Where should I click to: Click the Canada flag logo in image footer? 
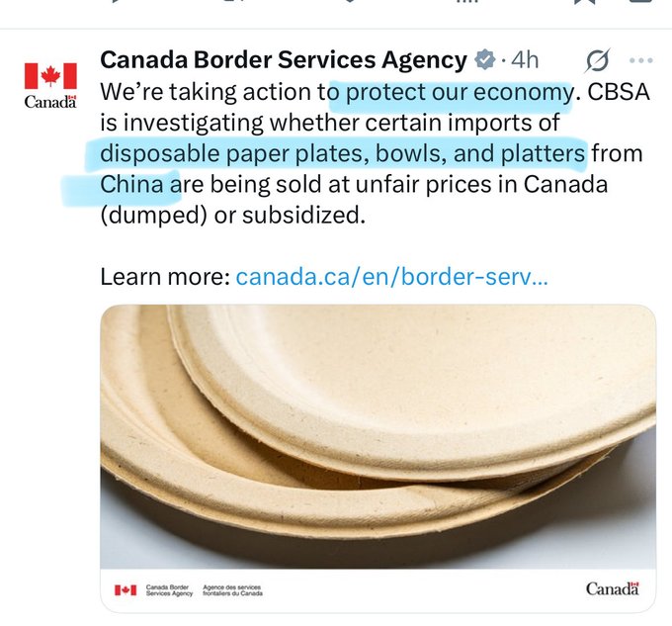coord(126,590)
